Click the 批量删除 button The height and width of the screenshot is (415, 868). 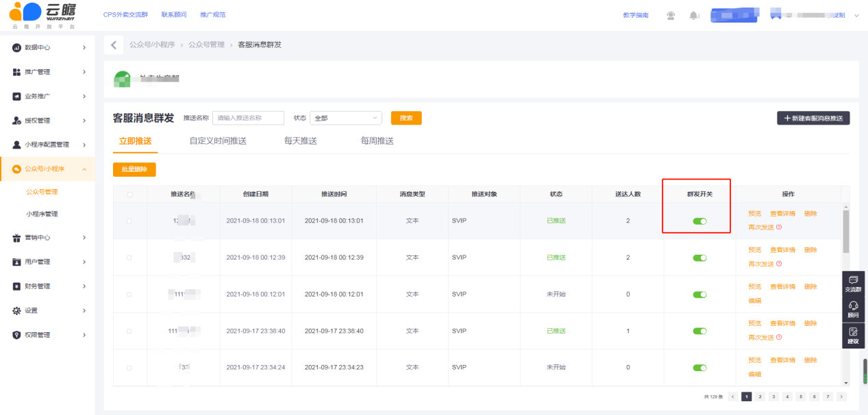point(134,169)
